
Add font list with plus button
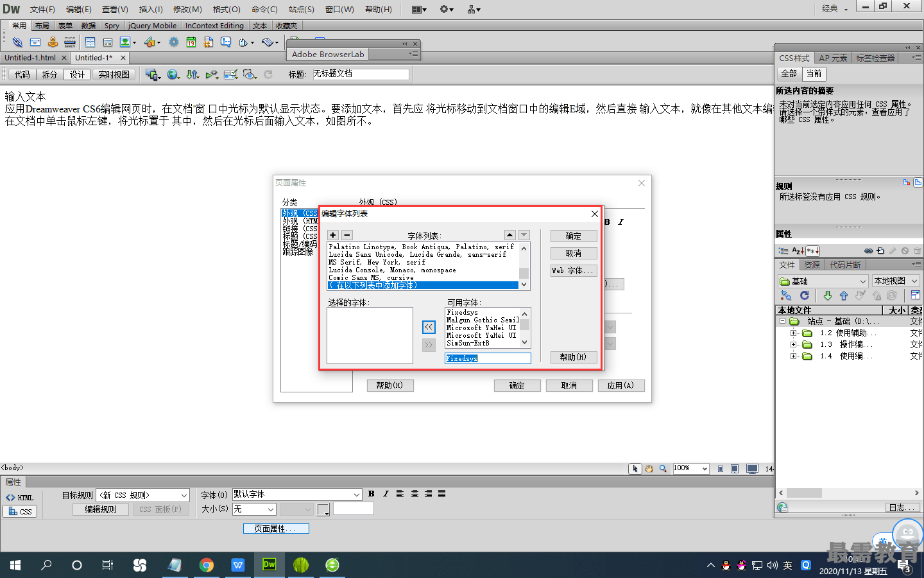(332, 235)
